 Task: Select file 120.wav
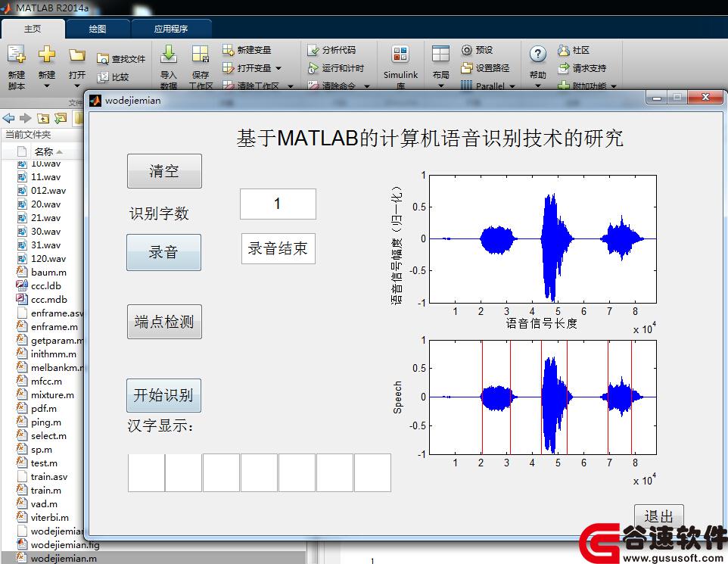48,259
